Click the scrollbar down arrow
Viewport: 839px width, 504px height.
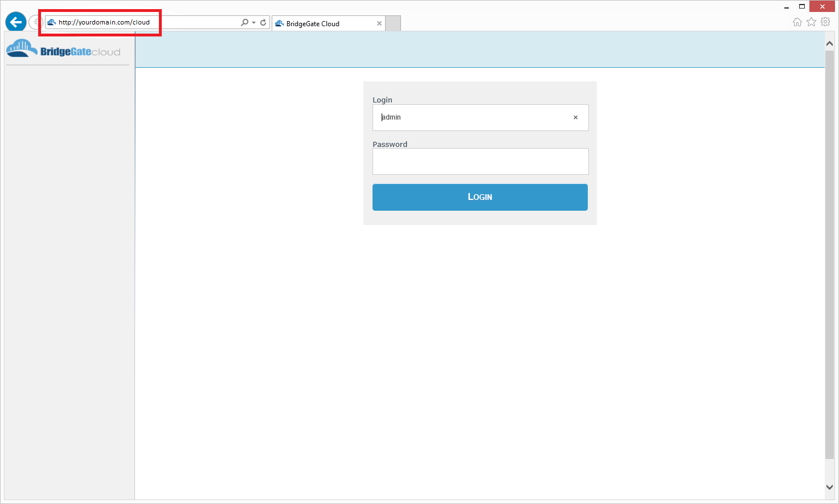(829, 487)
